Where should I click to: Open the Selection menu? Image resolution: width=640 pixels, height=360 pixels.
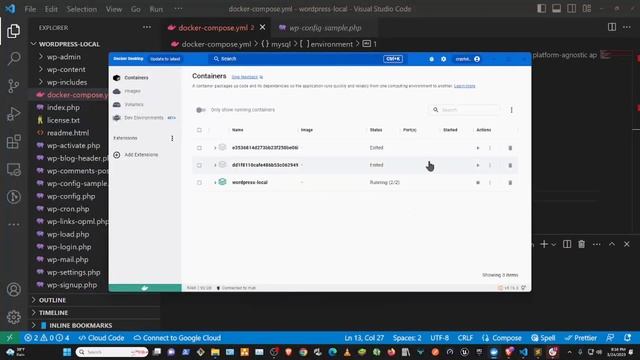coord(82,9)
